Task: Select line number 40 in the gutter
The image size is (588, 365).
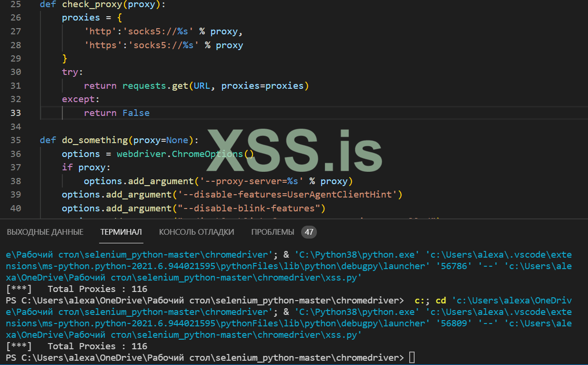Action: click(16, 209)
